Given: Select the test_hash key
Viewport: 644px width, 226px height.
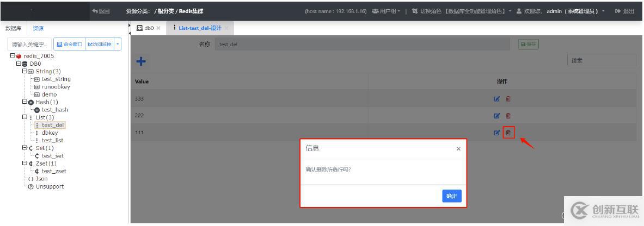Looking at the screenshot, I should coord(55,110).
